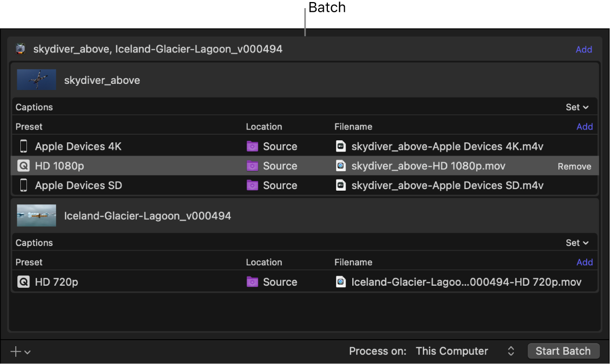Screen dimensions: 610x364
Task: Click the skydiver_above video thumbnail
Action: 36,80
